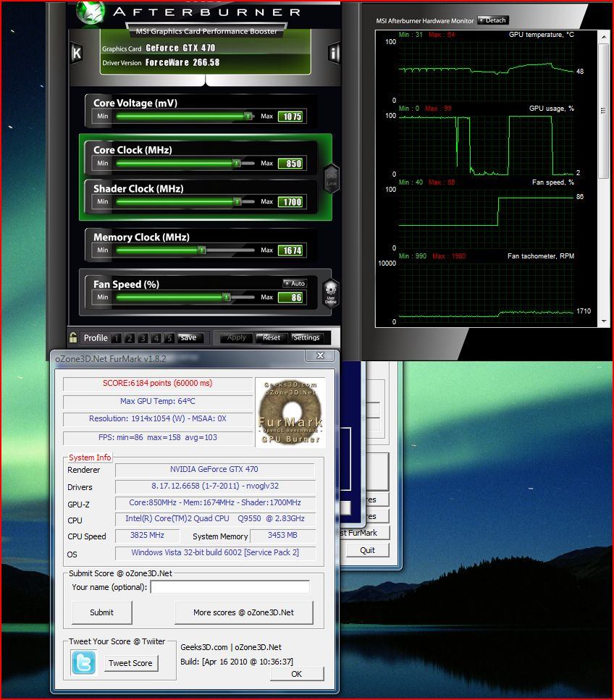Open the info i icon in Afterburner
Viewport: 614px width, 700px height.
tap(334, 53)
